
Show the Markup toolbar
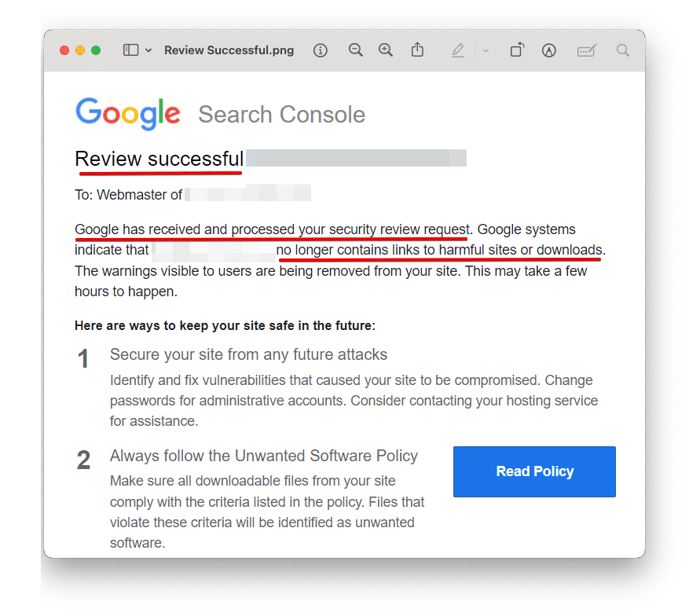(x=549, y=50)
